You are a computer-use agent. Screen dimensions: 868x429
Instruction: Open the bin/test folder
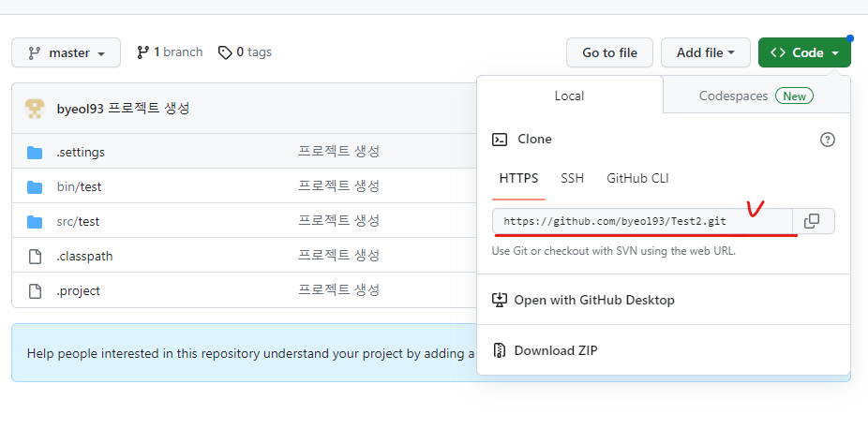(79, 186)
